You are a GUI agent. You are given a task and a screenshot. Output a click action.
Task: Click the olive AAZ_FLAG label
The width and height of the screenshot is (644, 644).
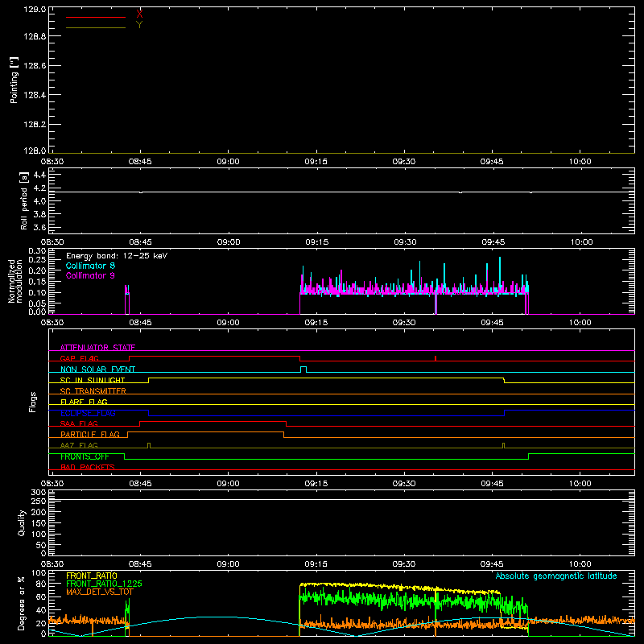coord(79,445)
